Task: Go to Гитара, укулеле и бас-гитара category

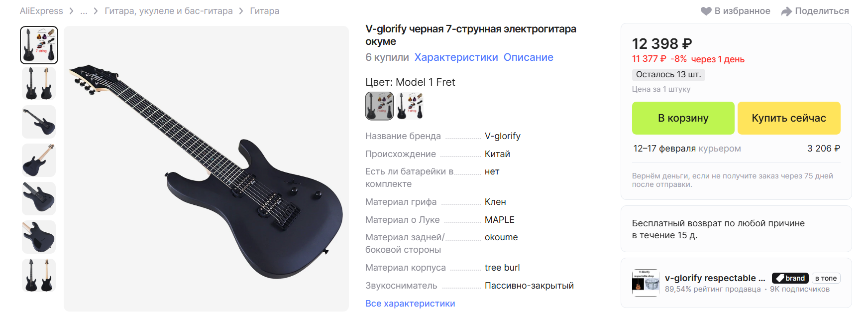Action: pos(169,11)
